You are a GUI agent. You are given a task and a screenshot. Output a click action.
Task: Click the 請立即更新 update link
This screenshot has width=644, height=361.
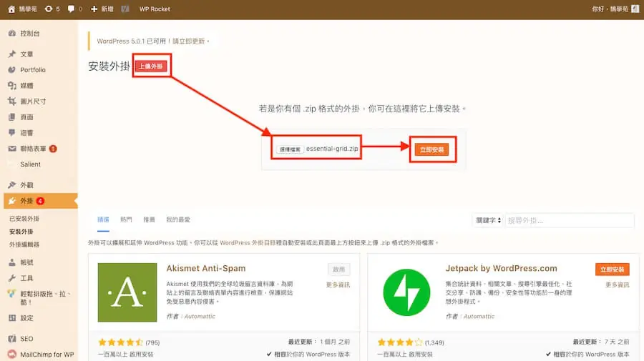[188, 41]
